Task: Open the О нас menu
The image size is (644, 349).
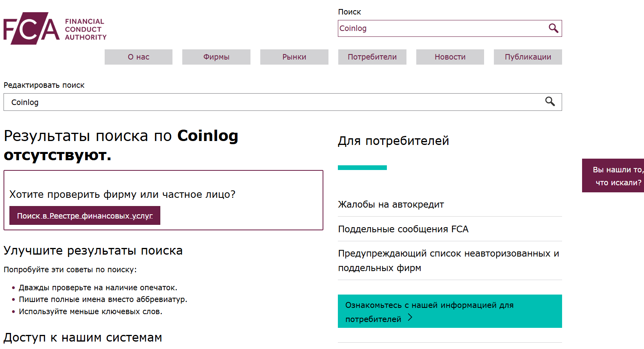Action: click(x=138, y=57)
